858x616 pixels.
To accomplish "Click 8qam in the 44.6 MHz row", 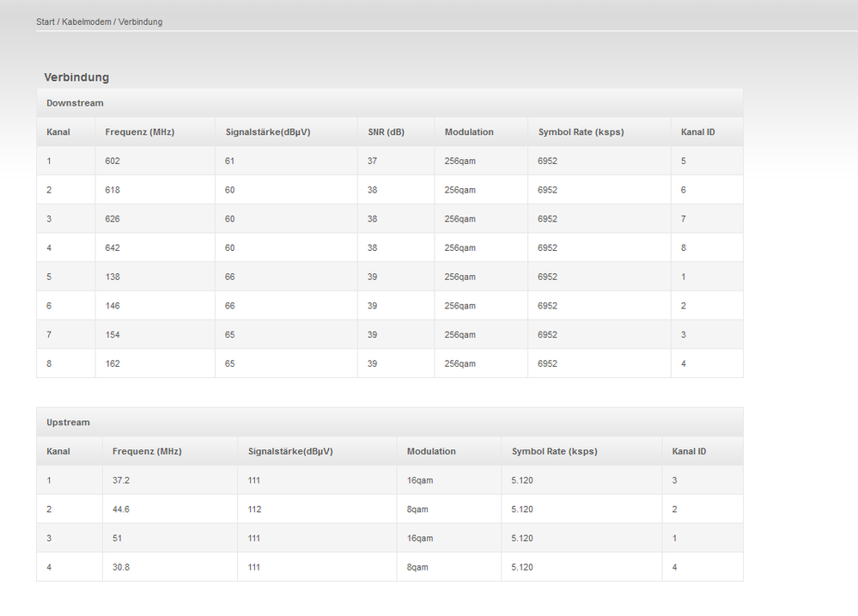I will click(x=417, y=509).
